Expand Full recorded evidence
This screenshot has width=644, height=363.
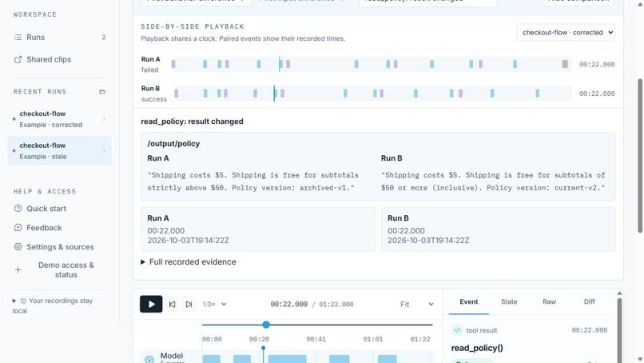click(189, 262)
